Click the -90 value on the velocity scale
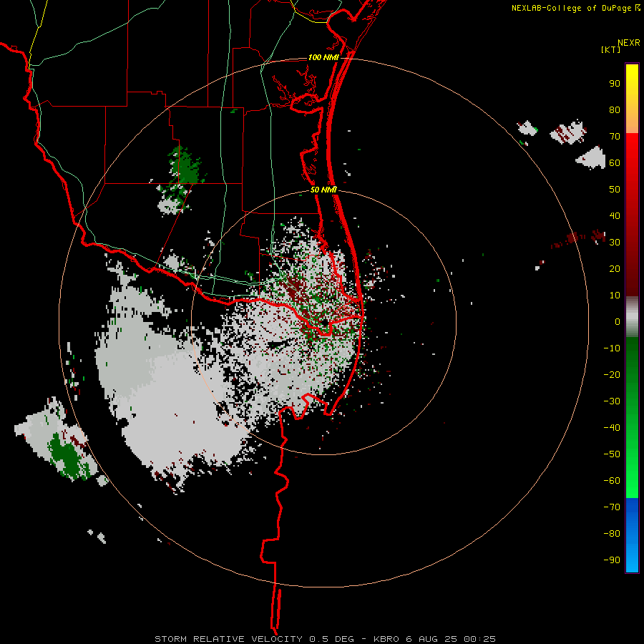 [x=612, y=560]
